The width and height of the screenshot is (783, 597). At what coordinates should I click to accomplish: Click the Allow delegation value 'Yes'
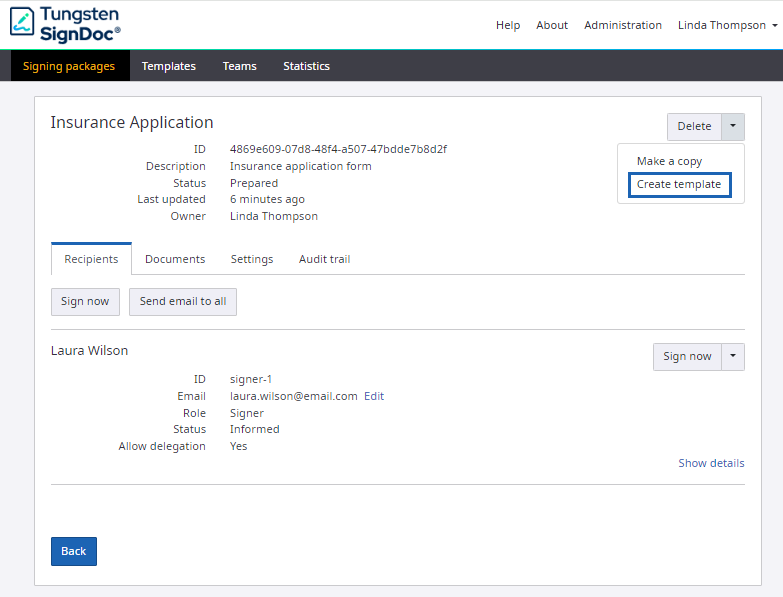coord(238,446)
